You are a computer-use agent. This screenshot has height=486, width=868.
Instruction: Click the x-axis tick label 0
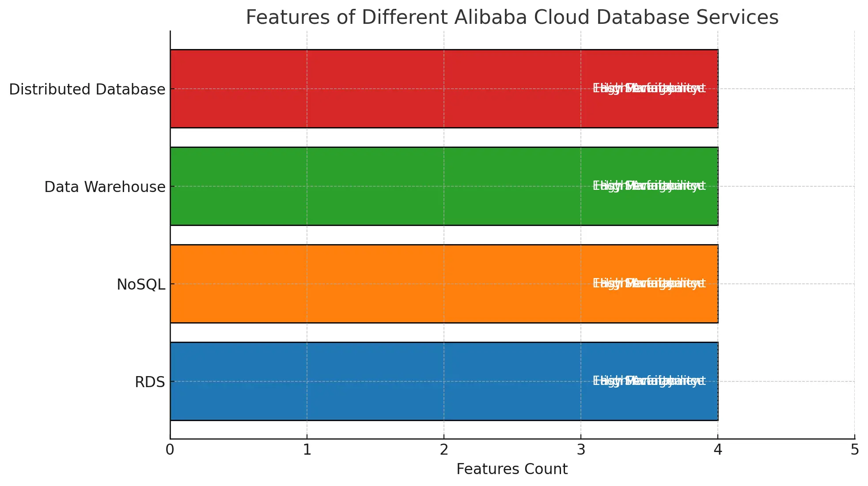(x=170, y=450)
